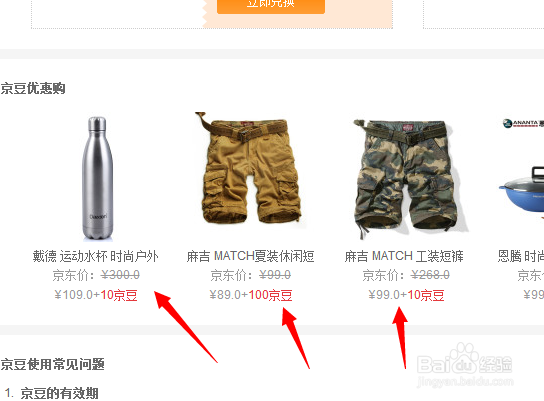Click the Baidu 经验 watermark logo

[x=465, y=365]
